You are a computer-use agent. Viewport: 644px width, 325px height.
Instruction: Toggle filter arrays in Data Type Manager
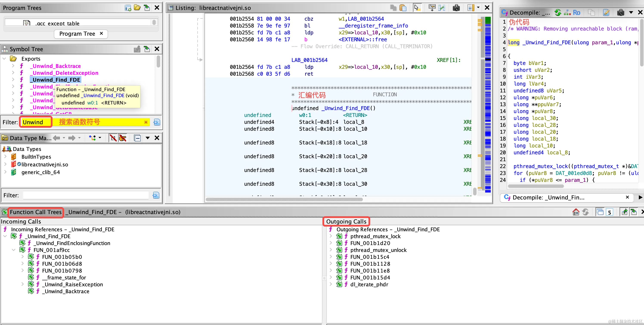coord(113,138)
